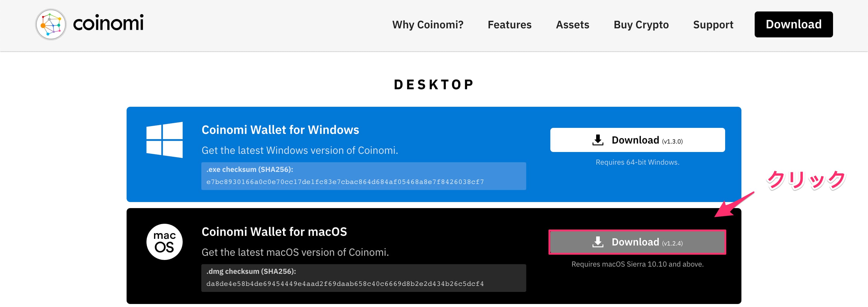Click the DESKTOP section heading
Image resolution: width=868 pixels, height=307 pixels.
coord(434,84)
